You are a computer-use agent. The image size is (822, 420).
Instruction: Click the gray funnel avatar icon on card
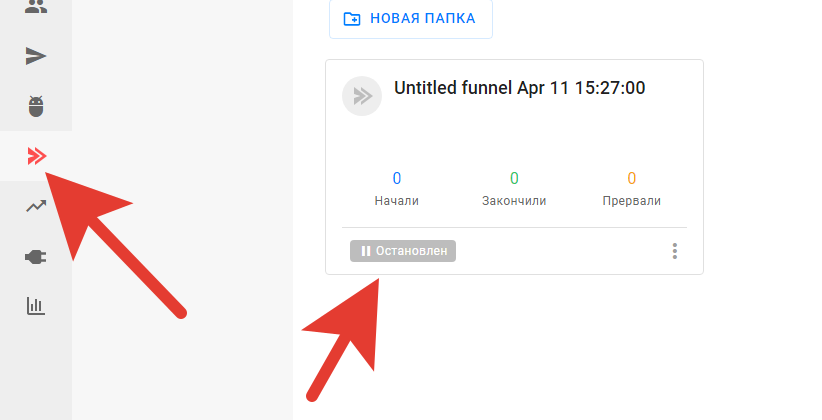point(362,96)
